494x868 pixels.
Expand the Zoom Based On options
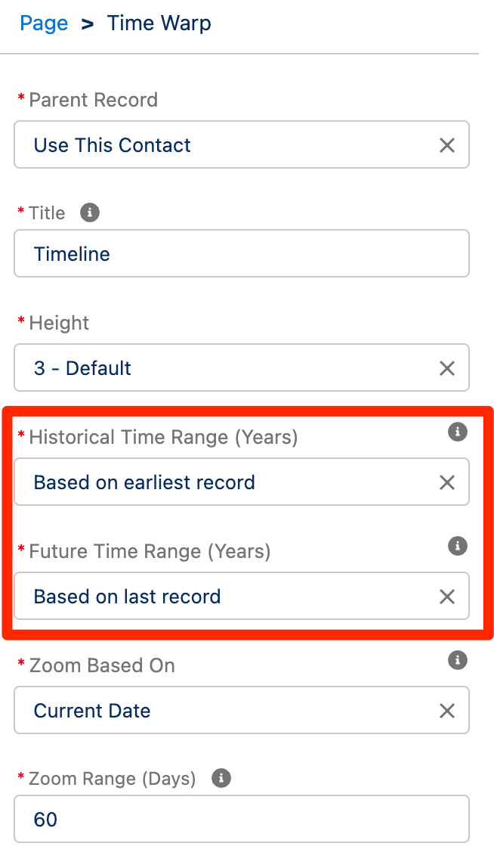pyautogui.click(x=227, y=710)
